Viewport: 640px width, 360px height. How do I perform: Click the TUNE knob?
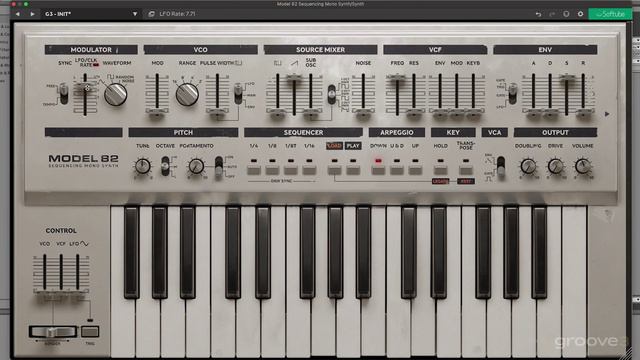(x=142, y=166)
